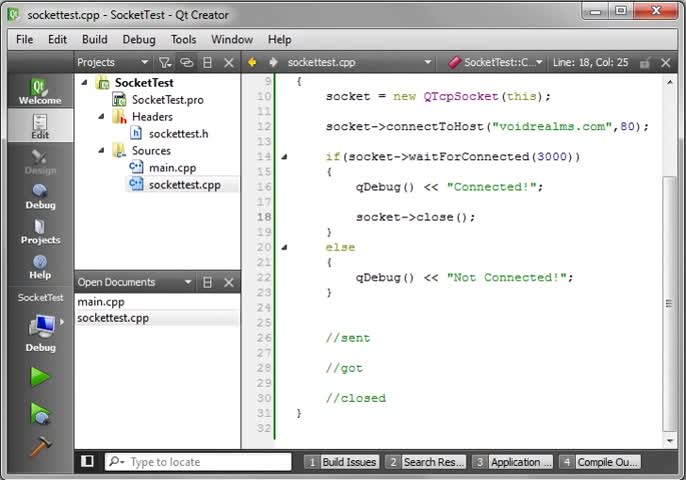
Task: Open the Projects view dropdown
Action: tap(144, 63)
